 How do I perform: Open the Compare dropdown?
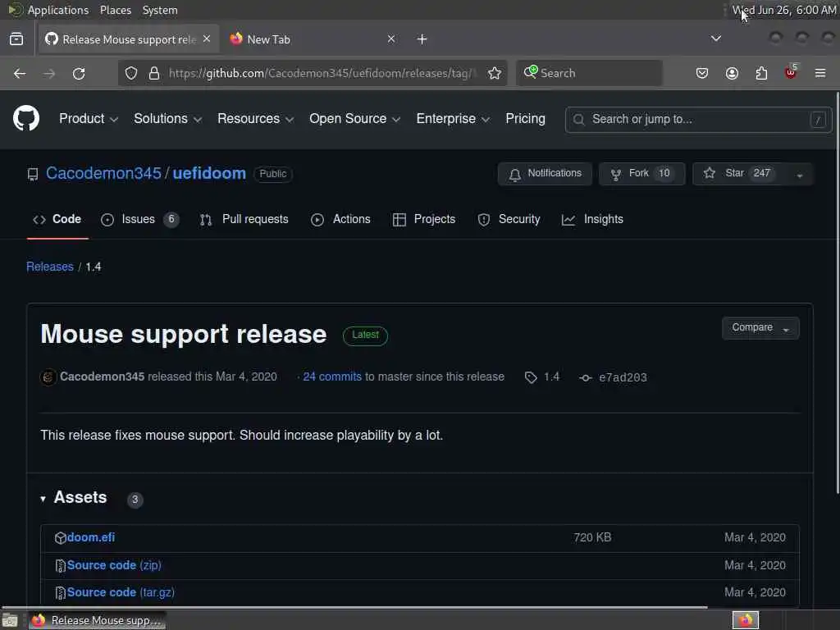760,328
